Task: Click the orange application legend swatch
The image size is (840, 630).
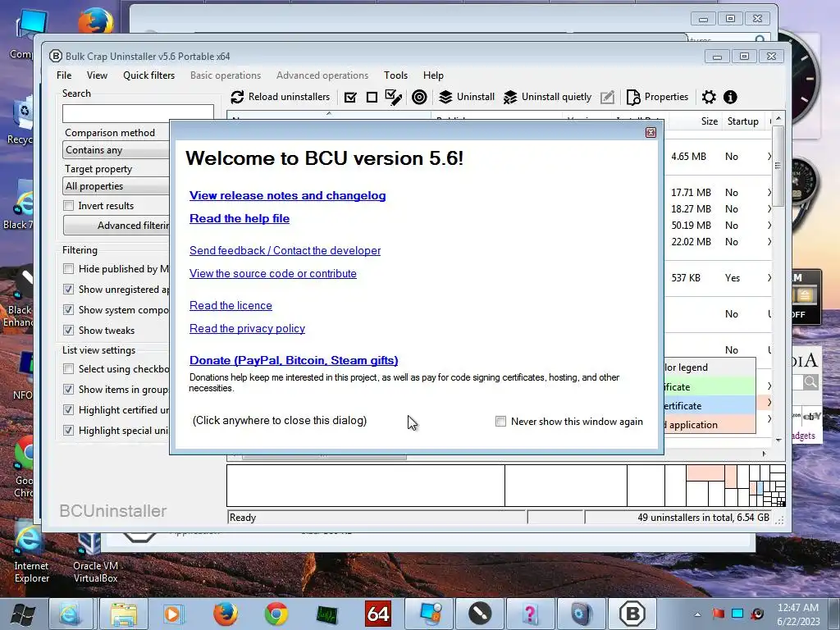Action: point(710,424)
